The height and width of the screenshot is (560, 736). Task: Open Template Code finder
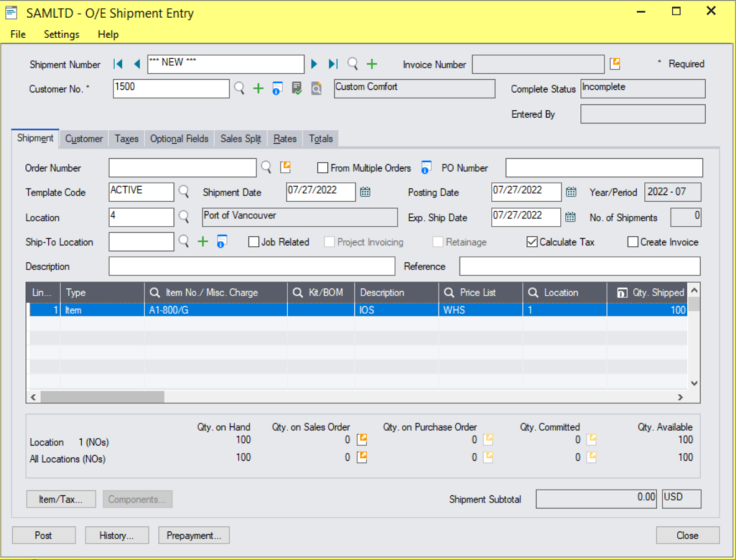click(x=184, y=191)
